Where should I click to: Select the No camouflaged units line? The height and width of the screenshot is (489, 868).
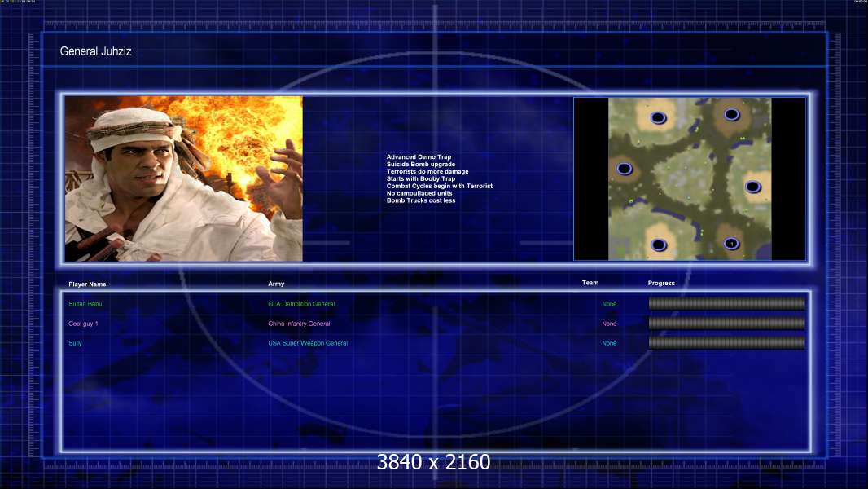[419, 193]
